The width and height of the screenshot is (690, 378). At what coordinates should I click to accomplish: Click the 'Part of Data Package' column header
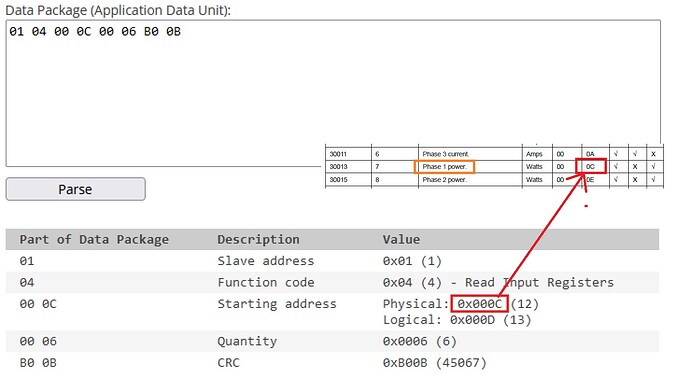pyautogui.click(x=94, y=239)
